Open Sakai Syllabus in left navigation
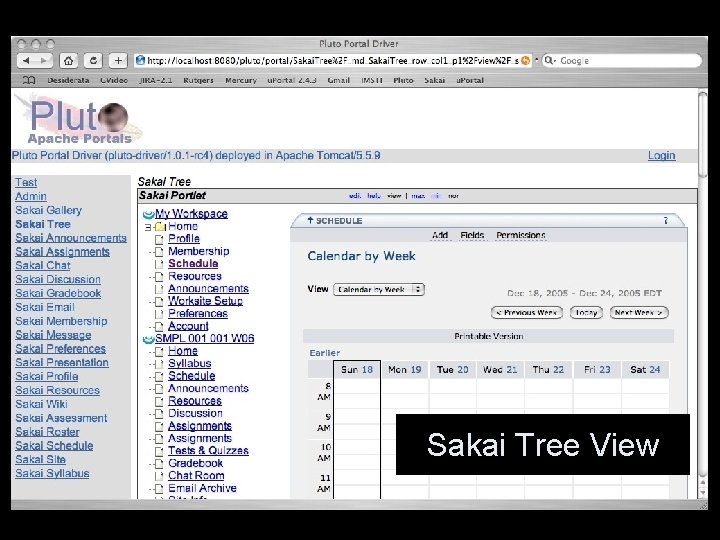Image resolution: width=720 pixels, height=540 pixels. (52, 473)
